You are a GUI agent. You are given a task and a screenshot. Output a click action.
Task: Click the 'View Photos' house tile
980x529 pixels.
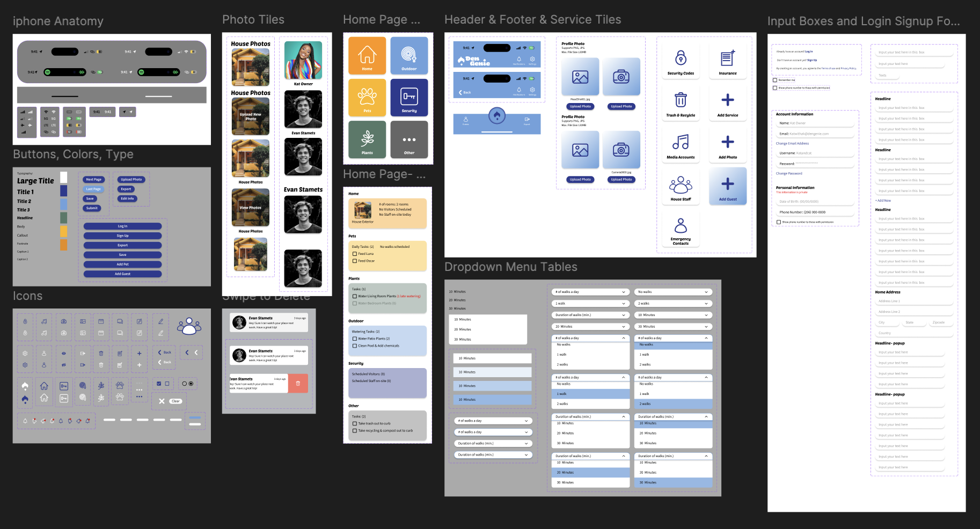[251, 208]
